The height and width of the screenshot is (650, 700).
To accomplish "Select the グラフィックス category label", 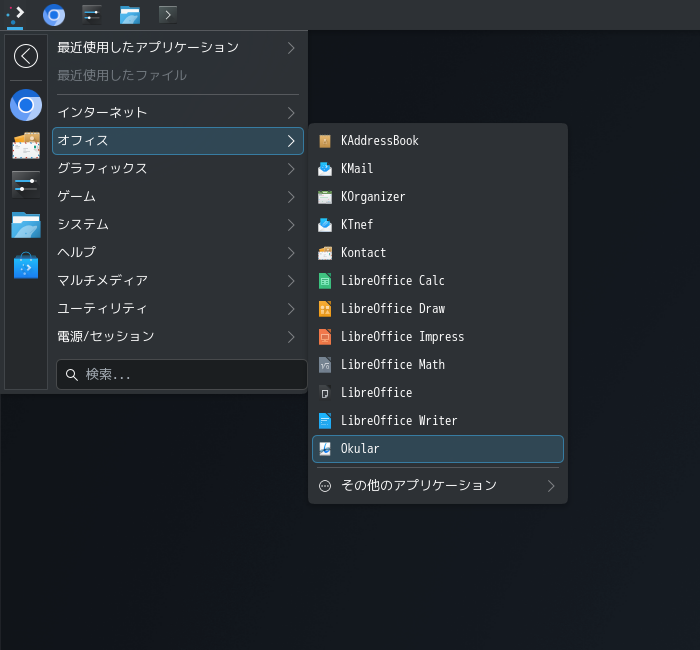I will [102, 169].
